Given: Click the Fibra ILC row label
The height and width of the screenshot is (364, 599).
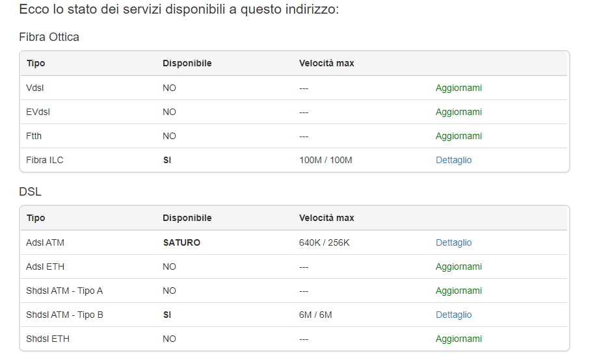Looking at the screenshot, I should (x=45, y=160).
